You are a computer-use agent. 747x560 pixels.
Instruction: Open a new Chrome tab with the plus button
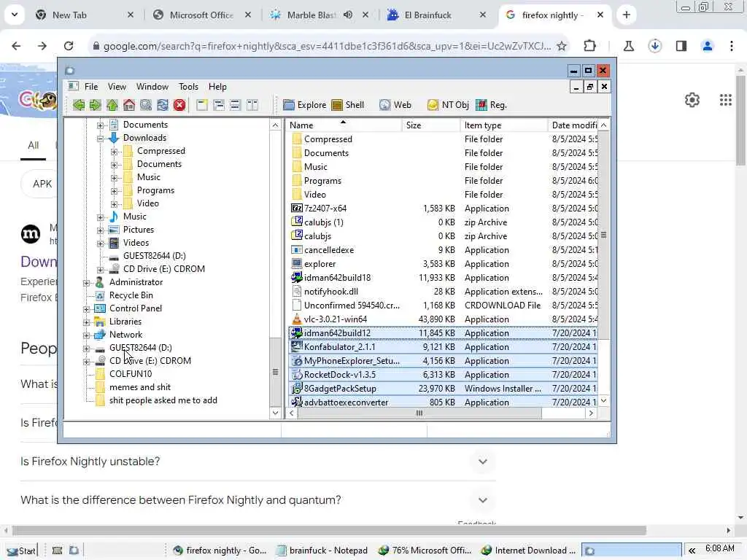[627, 15]
